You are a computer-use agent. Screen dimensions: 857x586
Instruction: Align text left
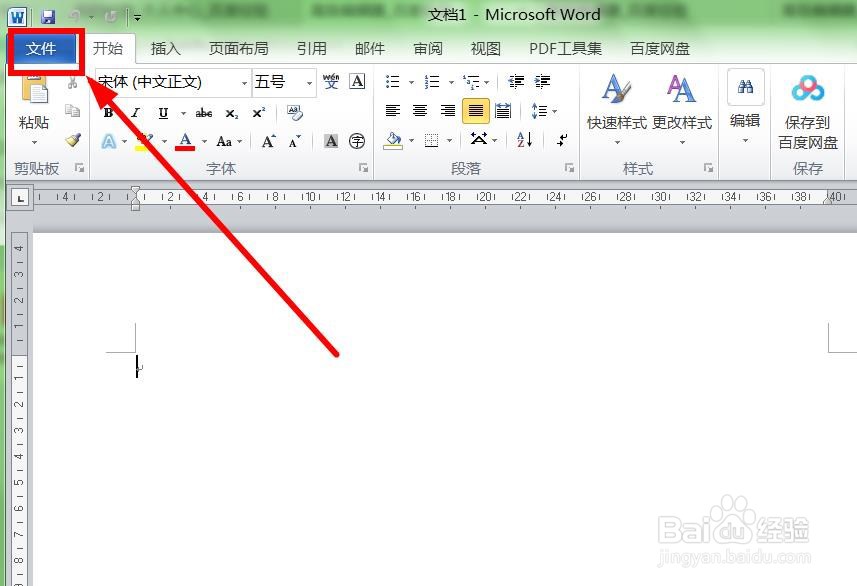pyautogui.click(x=392, y=111)
